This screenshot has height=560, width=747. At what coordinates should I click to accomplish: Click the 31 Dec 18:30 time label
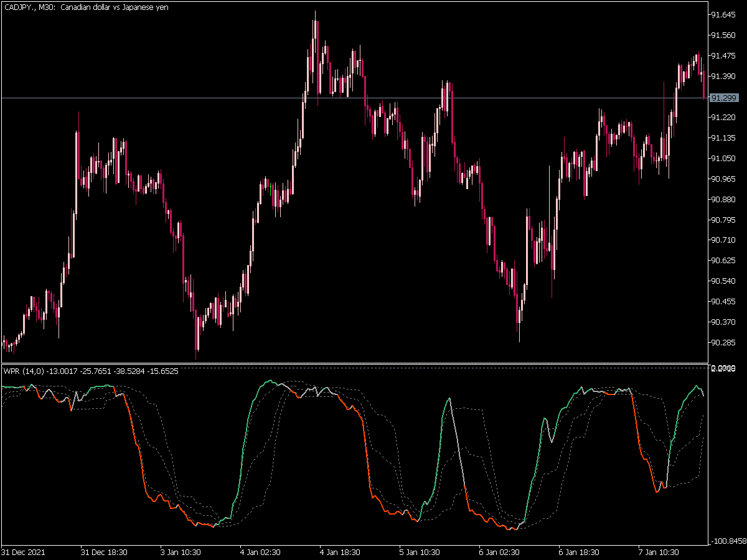[x=104, y=552]
